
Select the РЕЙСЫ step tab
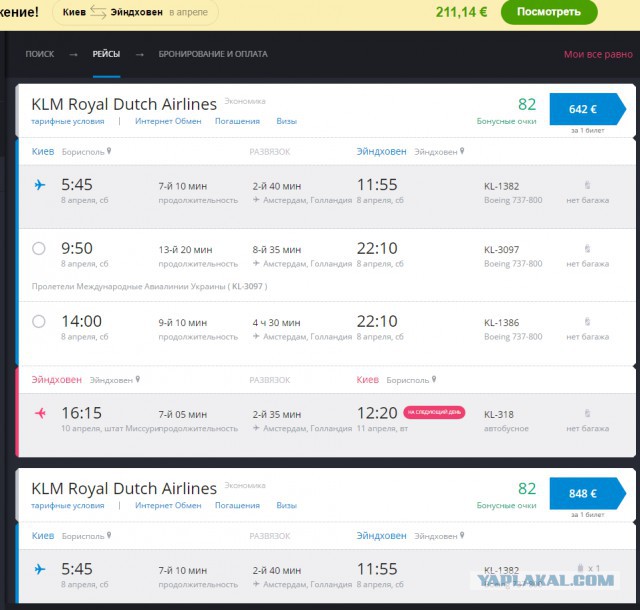click(106, 54)
